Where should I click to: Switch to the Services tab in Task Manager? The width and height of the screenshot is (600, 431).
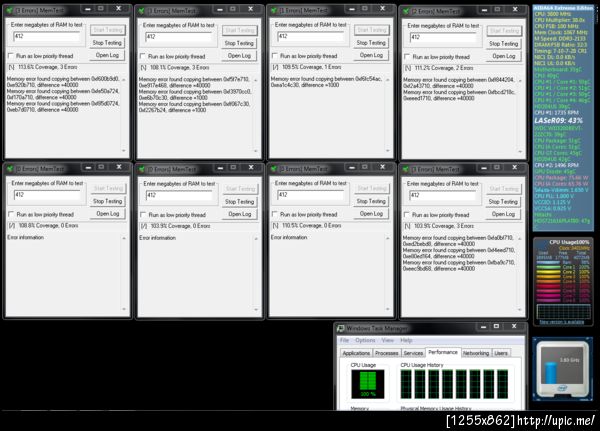click(413, 353)
